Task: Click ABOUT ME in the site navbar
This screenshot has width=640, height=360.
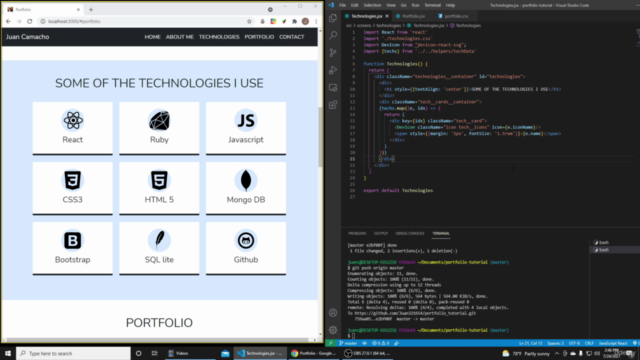Action: point(180,37)
